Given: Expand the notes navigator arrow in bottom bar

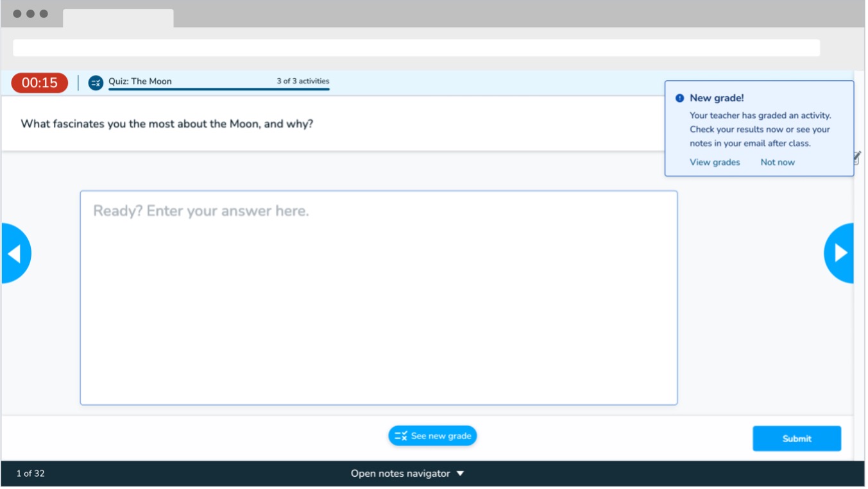Looking at the screenshot, I should click(460, 474).
